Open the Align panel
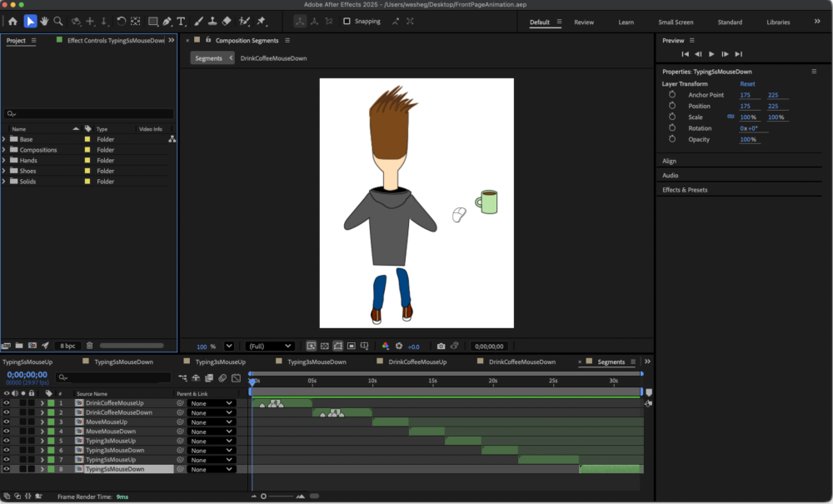Image resolution: width=833 pixels, height=504 pixels. click(x=670, y=161)
